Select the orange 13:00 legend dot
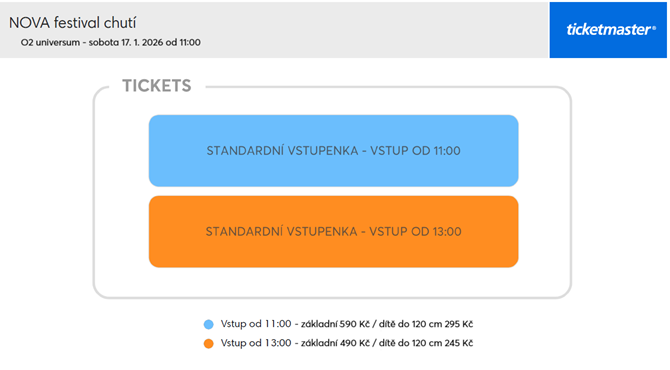Viewport: 670px width, 370px height. [x=209, y=344]
